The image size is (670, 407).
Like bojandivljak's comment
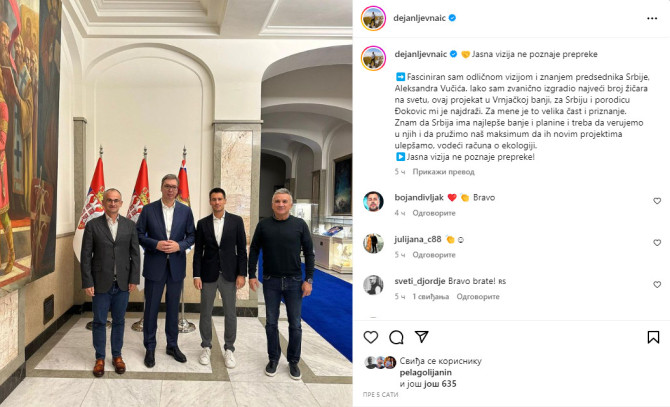tap(657, 201)
